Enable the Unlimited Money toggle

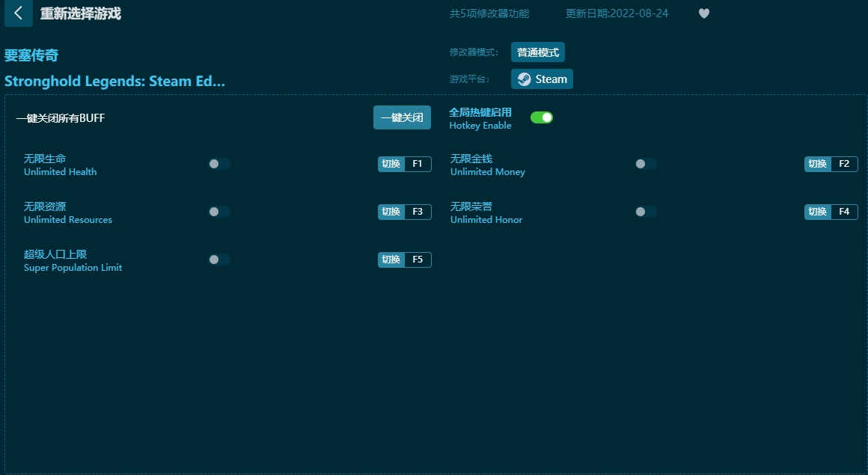[x=646, y=164]
